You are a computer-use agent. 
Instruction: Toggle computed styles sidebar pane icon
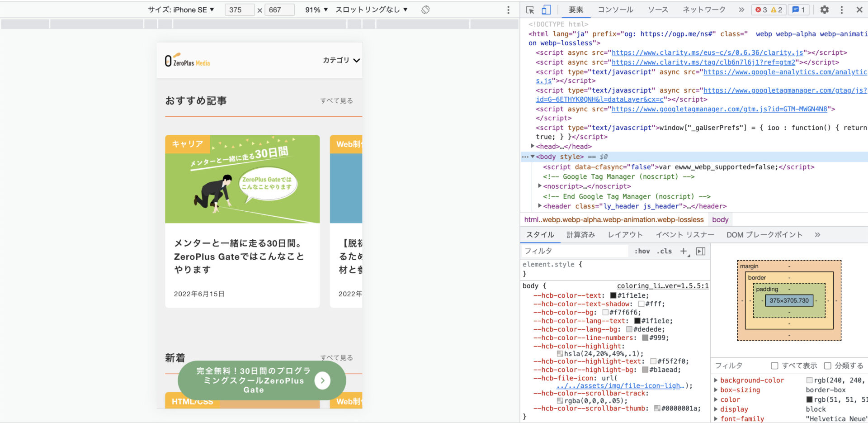tap(701, 251)
